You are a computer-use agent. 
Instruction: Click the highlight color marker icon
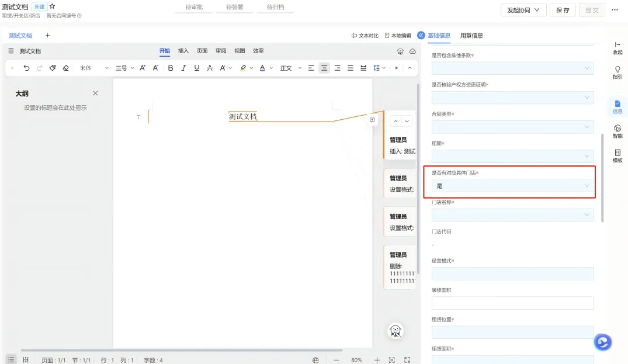pyautogui.click(x=242, y=68)
